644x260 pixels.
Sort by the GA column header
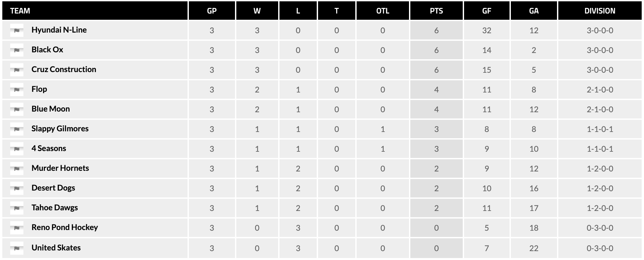[534, 11]
